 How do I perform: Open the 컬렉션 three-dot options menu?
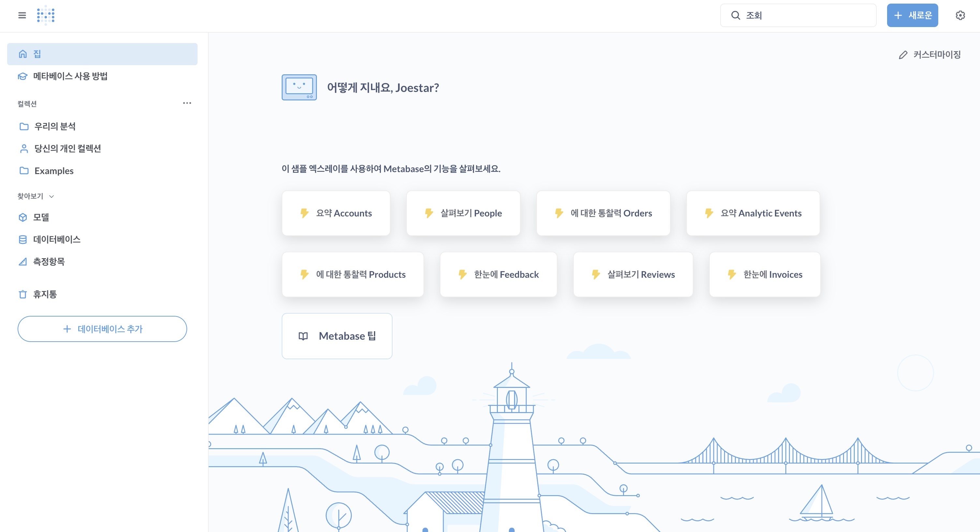[187, 103]
